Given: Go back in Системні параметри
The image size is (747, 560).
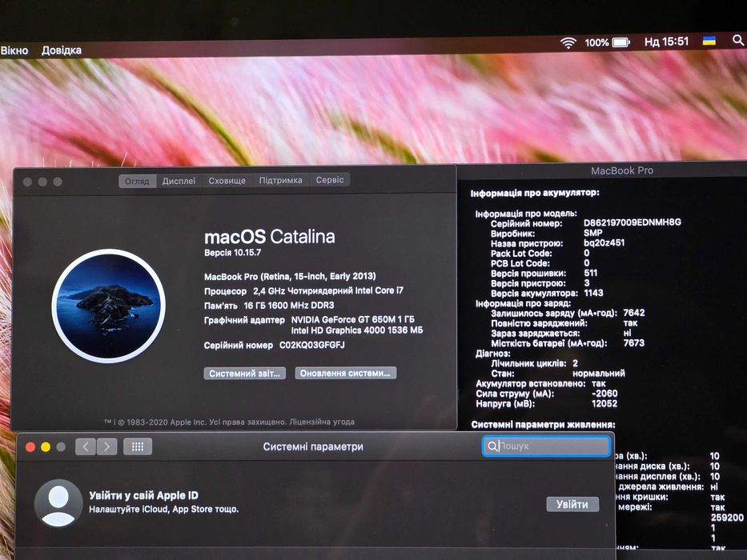Looking at the screenshot, I should click(86, 446).
